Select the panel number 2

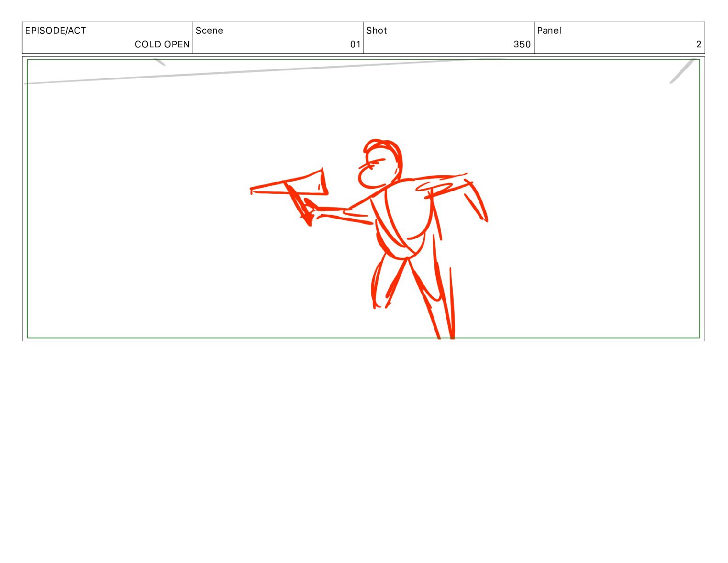(699, 45)
